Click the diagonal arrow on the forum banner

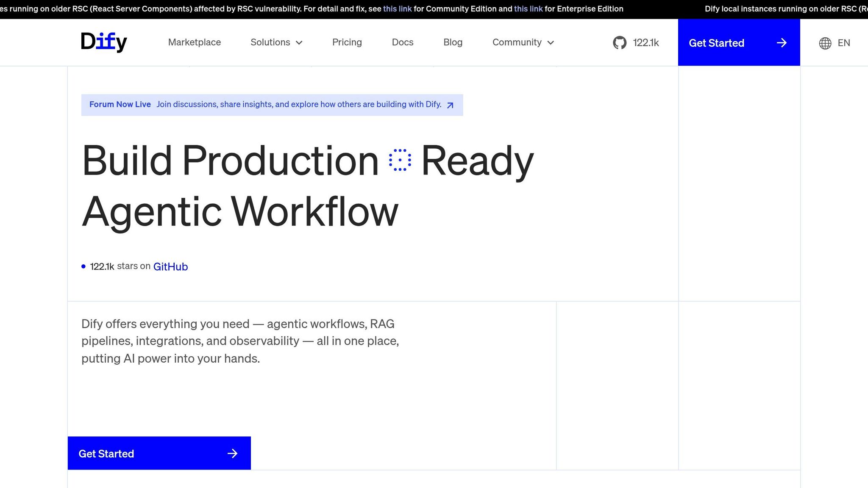click(450, 105)
